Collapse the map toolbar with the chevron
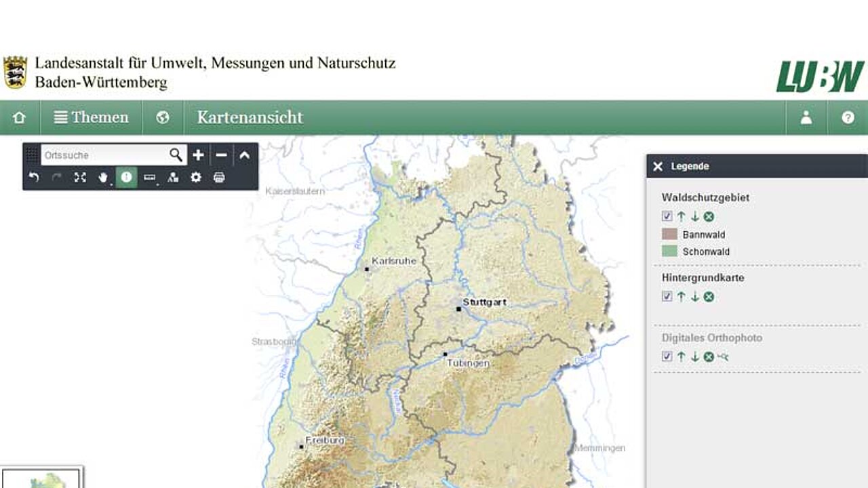This screenshot has width=868, height=488. tap(244, 155)
